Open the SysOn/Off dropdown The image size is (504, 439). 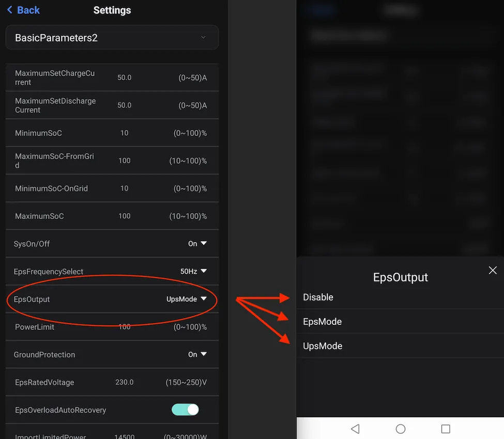point(197,244)
